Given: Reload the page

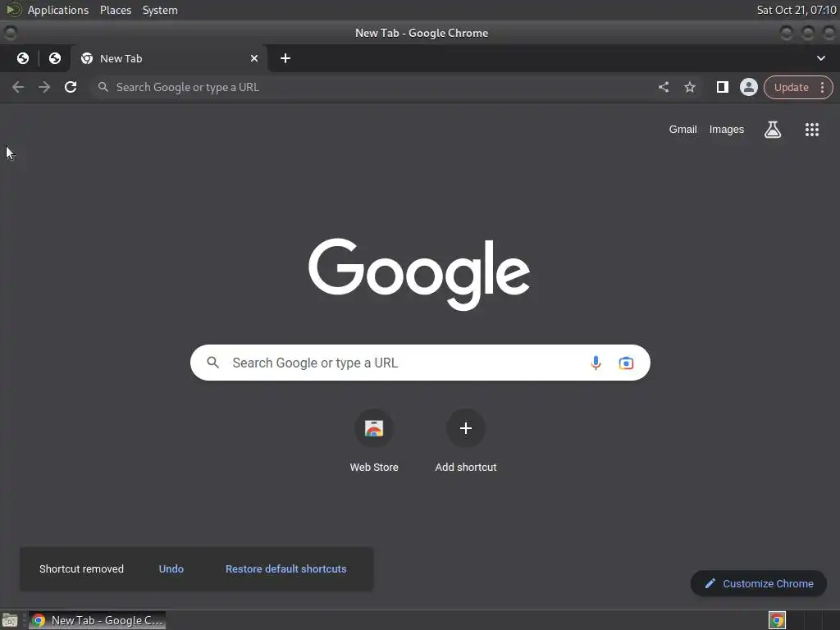Looking at the screenshot, I should tap(71, 87).
